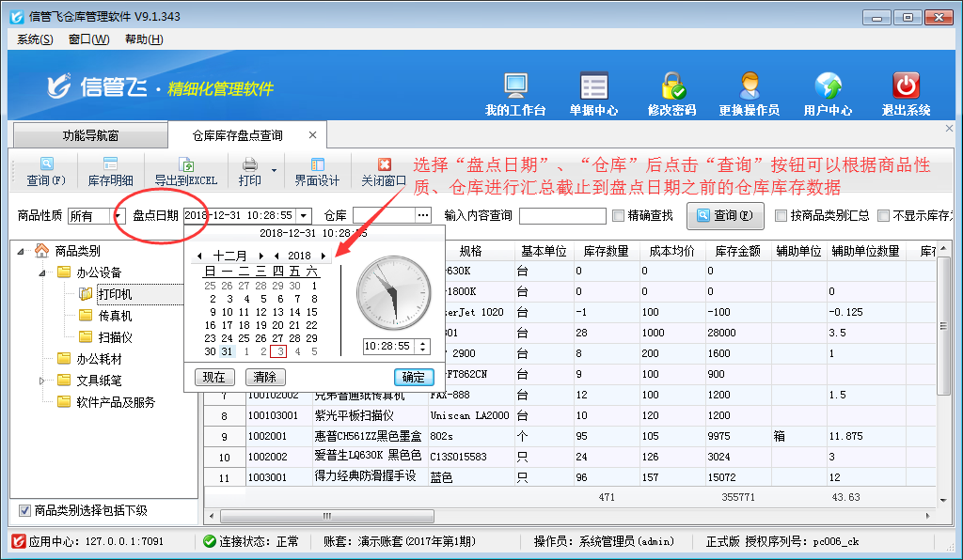Open the 系统(S) menu

pyautogui.click(x=35, y=39)
